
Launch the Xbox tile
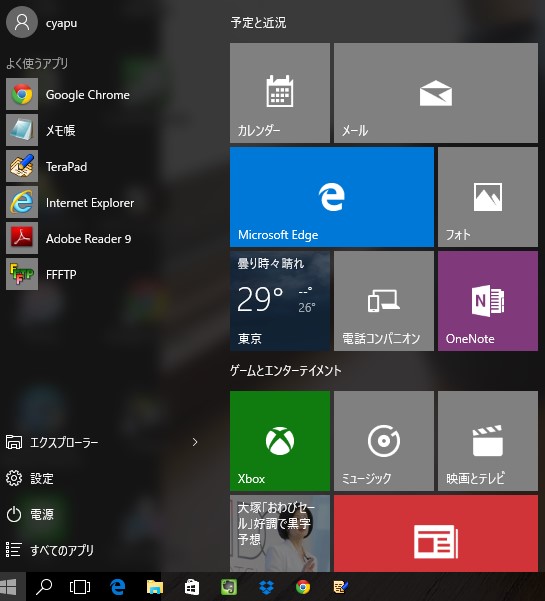tap(280, 441)
